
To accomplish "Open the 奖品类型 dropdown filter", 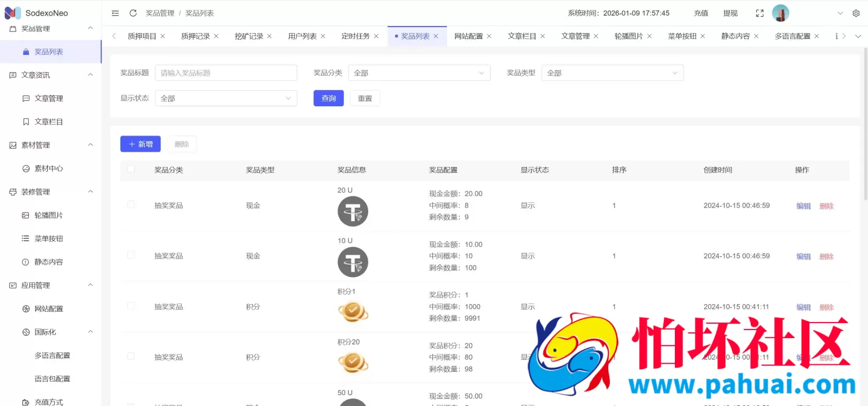I will click(612, 73).
